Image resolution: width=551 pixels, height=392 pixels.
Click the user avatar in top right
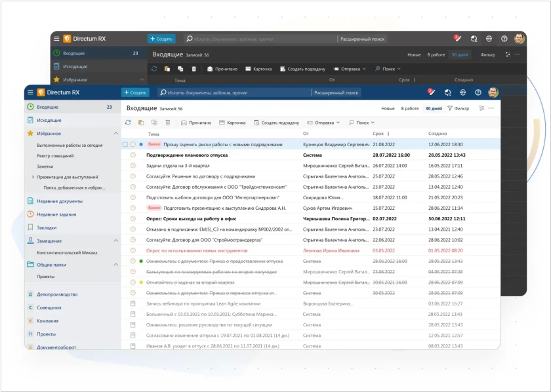pos(493,92)
